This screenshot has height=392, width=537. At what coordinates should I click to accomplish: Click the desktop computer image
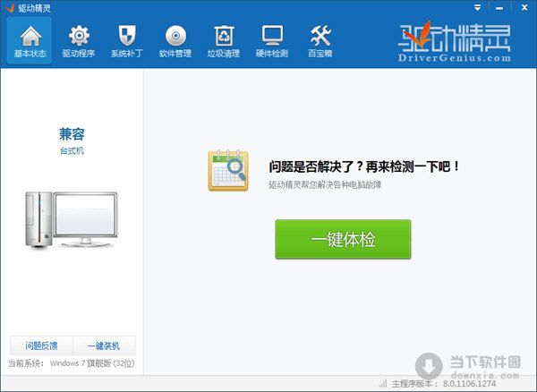72,219
